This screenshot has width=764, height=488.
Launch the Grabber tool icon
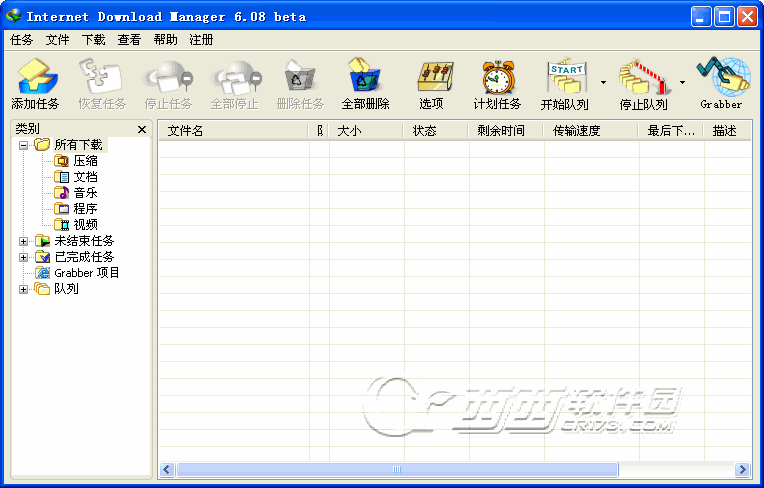(x=723, y=76)
